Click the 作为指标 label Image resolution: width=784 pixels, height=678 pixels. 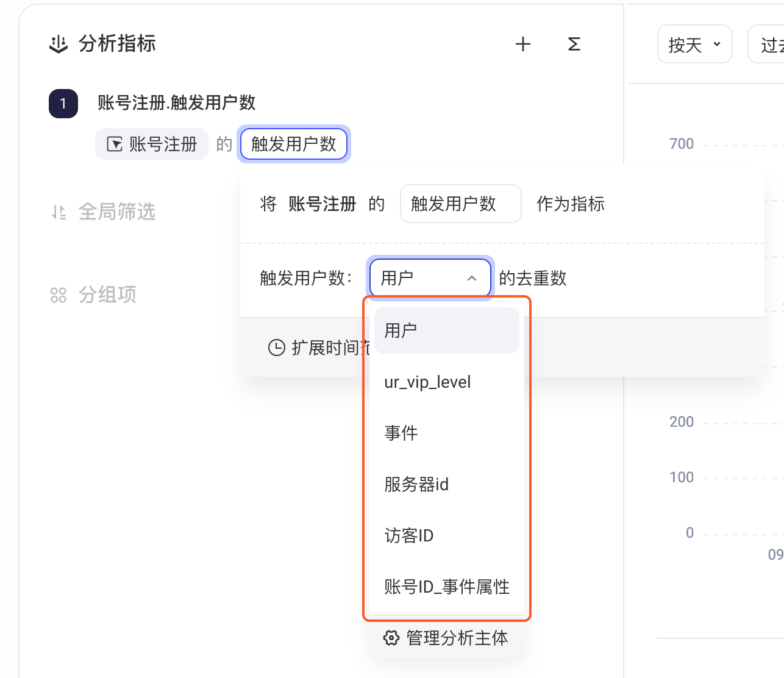(571, 204)
